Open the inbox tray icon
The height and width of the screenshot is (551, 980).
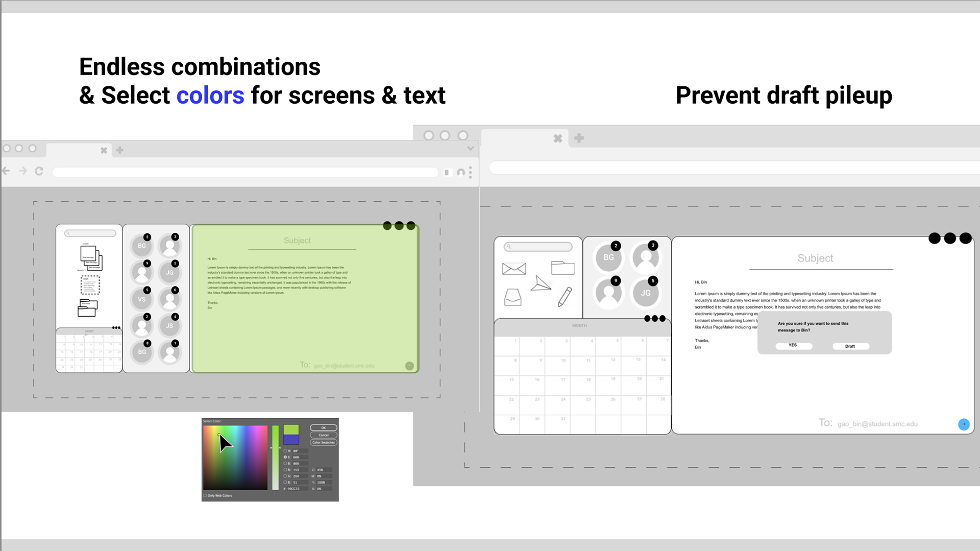[513, 297]
